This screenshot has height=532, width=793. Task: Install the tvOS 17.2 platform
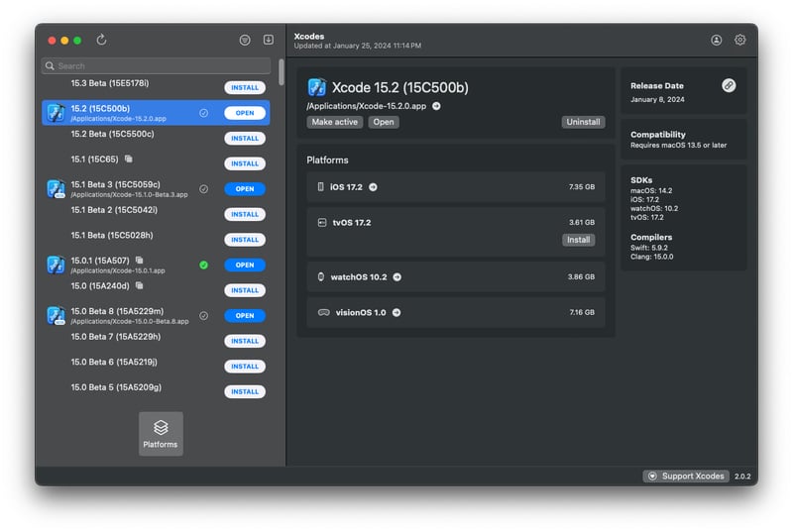578,240
